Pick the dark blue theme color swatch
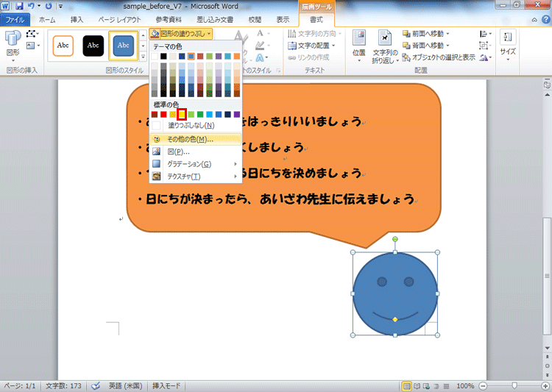The image size is (552, 392). (x=182, y=57)
